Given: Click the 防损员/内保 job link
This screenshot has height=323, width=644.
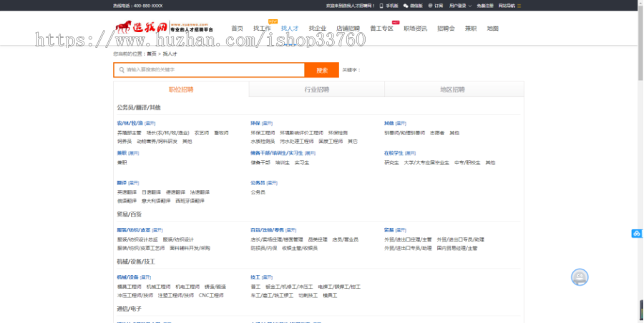Looking at the screenshot, I should pyautogui.click(x=263, y=248).
